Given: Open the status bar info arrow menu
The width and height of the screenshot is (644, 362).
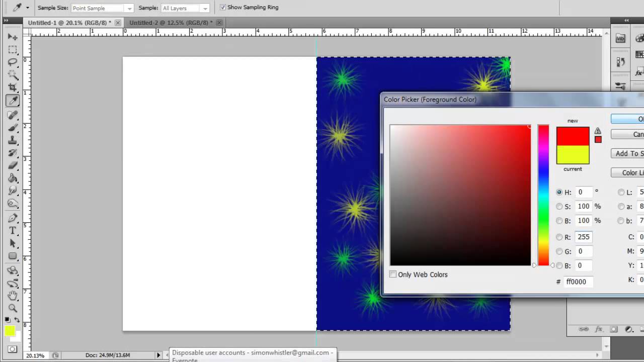Looking at the screenshot, I should pyautogui.click(x=158, y=355).
